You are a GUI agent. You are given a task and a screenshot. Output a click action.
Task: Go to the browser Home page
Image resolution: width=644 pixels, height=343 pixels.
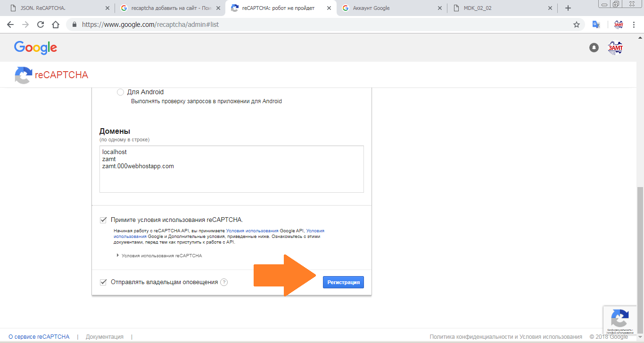(x=56, y=24)
